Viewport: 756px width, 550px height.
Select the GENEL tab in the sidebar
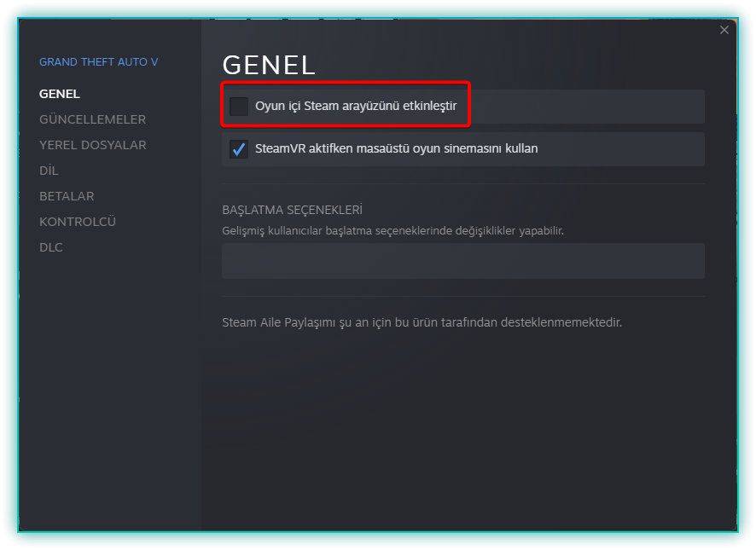[59, 94]
